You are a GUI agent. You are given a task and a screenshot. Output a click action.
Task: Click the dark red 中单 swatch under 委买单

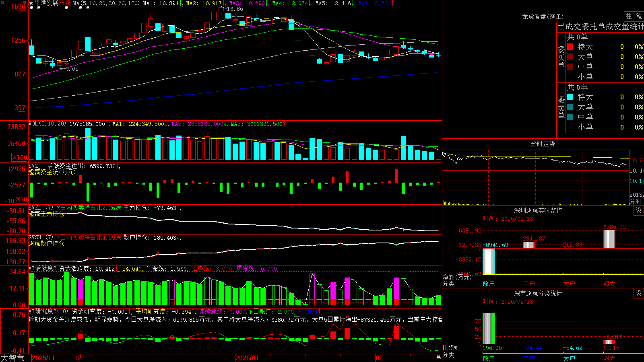point(570,67)
